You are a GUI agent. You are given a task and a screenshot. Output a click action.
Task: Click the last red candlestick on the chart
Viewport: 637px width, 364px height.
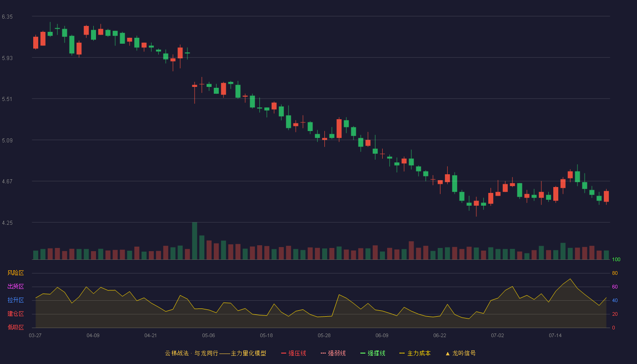tap(606, 197)
